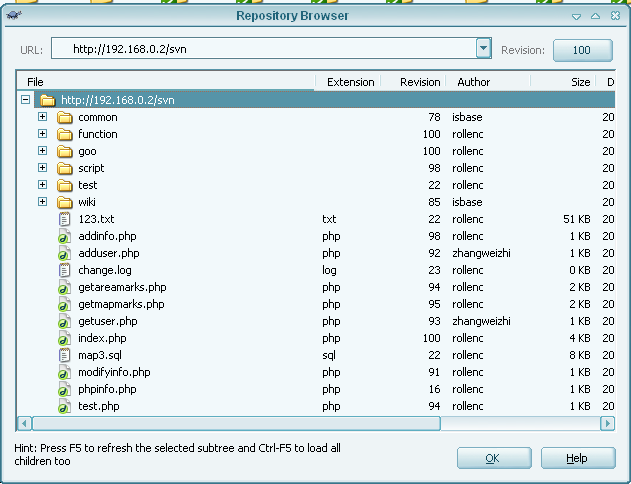Sort by the File column header

tap(166, 82)
